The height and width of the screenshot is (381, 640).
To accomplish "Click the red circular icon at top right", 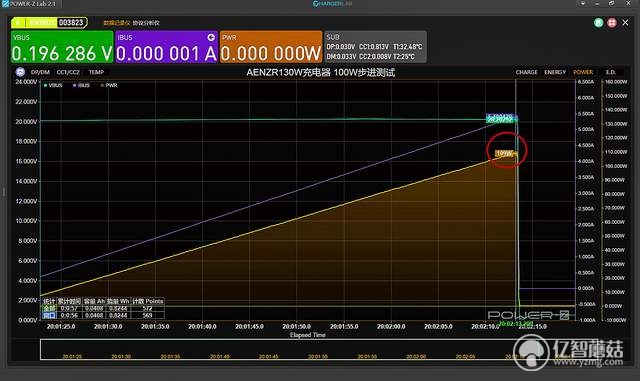I will pyautogui.click(x=611, y=23).
